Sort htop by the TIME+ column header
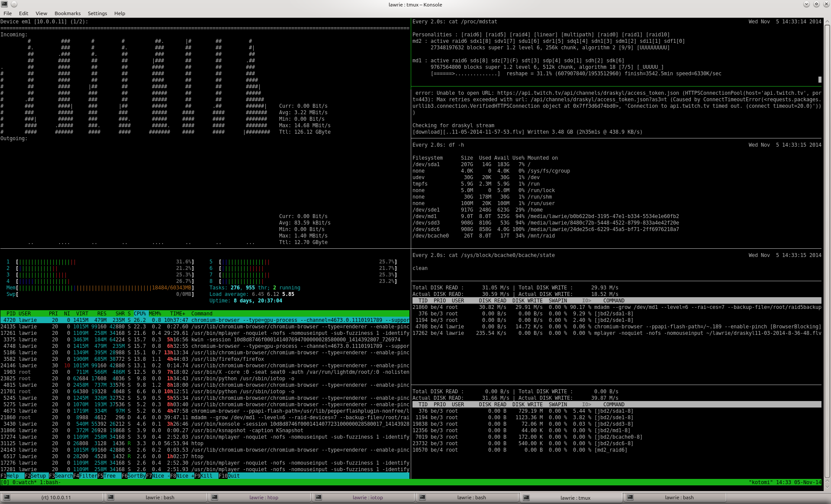Screen dimensions: 831x504 click(177, 314)
